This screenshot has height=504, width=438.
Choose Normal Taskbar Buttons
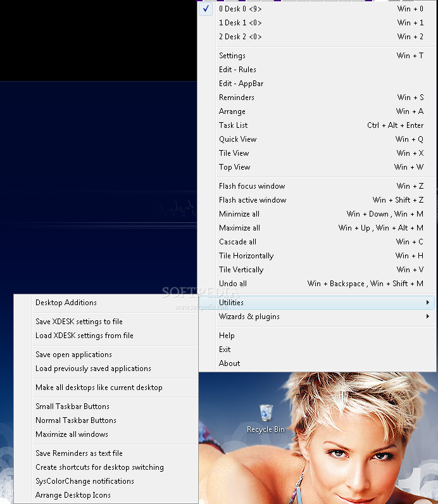(x=106, y=420)
